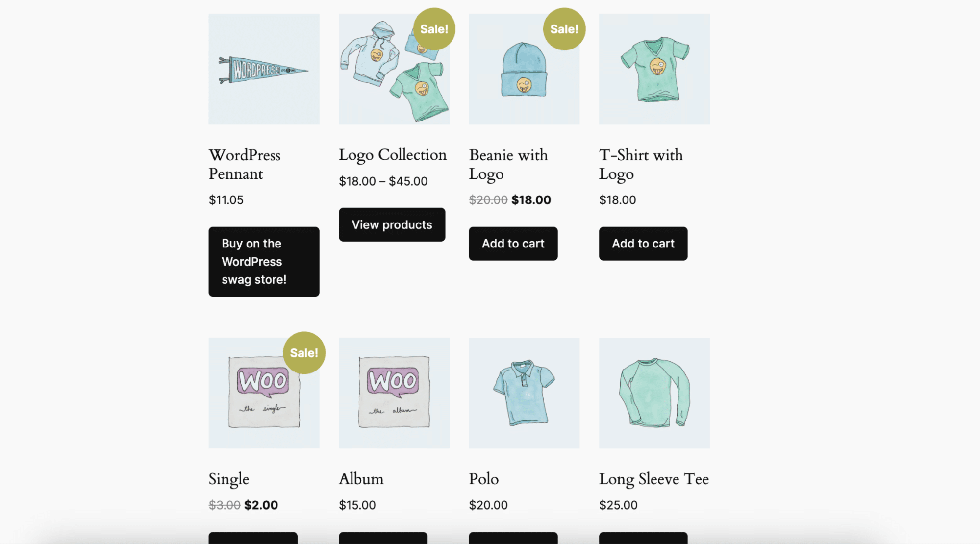Click Buy on the WordPress swag store button

(x=264, y=261)
